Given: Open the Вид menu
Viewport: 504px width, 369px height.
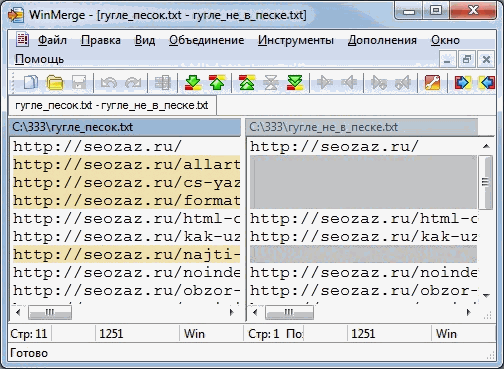Looking at the screenshot, I should coord(145,40).
